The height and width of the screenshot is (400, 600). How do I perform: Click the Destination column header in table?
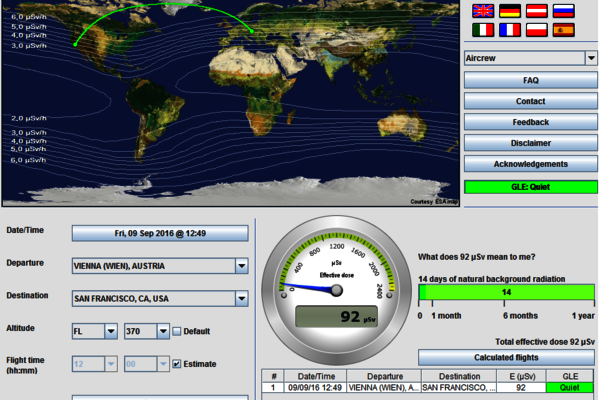(x=459, y=376)
